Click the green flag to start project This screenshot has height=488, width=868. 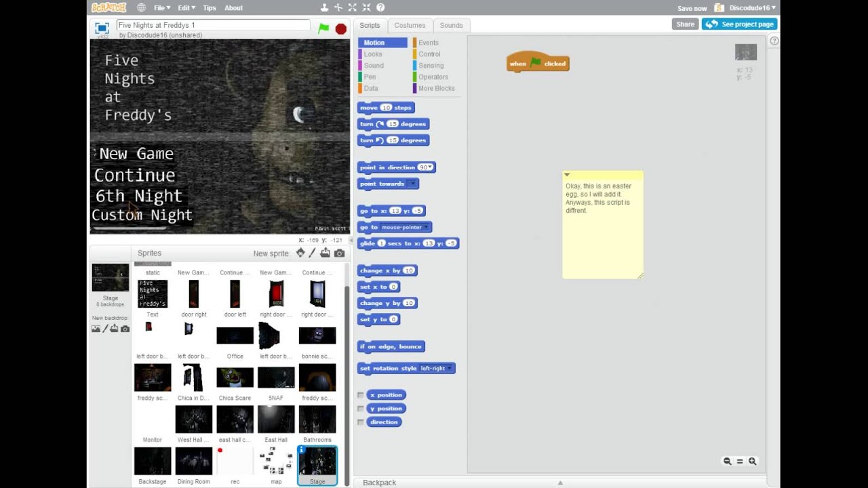[x=324, y=28]
